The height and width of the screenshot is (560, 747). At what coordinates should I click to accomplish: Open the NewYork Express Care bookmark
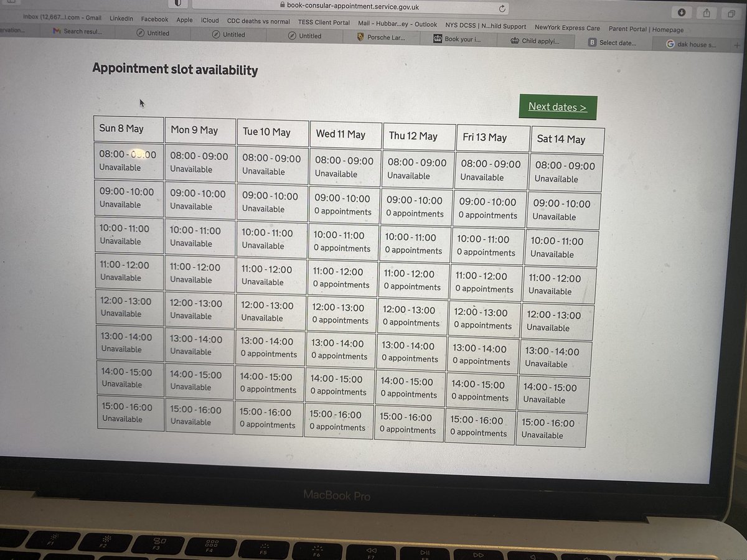[x=567, y=27]
